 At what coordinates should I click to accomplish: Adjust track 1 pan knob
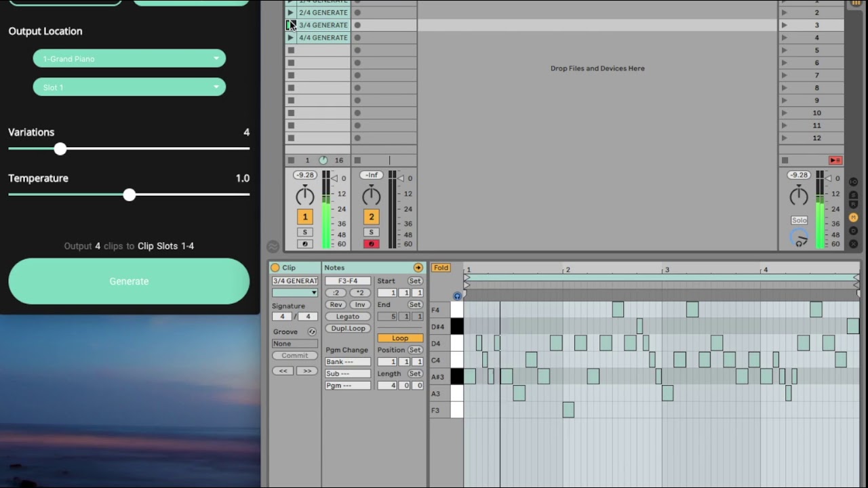click(305, 196)
